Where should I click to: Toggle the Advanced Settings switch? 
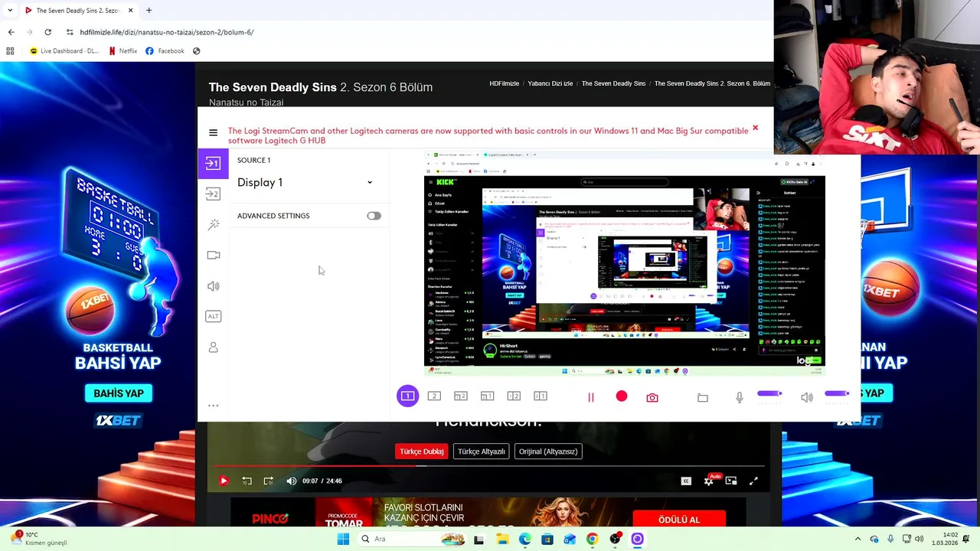(x=374, y=216)
